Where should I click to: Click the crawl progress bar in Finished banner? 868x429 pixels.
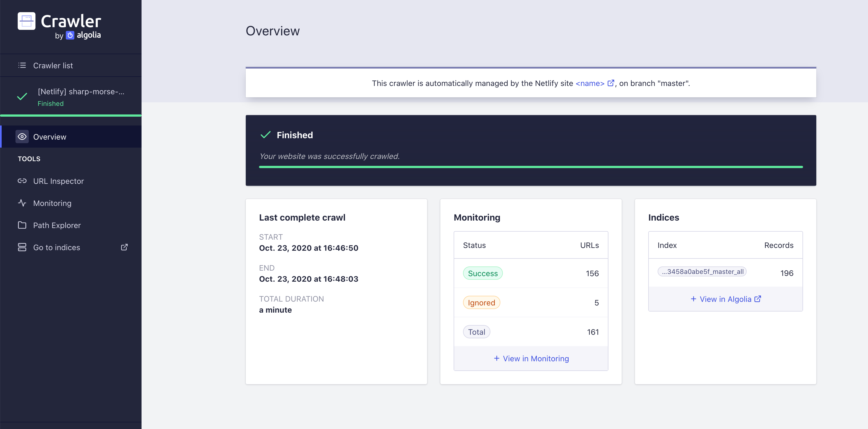[531, 167]
